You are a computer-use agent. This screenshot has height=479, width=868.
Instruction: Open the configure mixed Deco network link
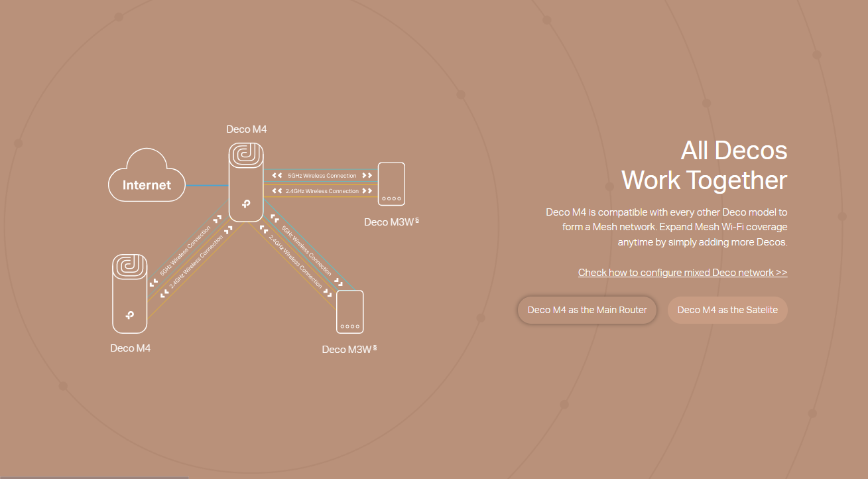(x=682, y=273)
